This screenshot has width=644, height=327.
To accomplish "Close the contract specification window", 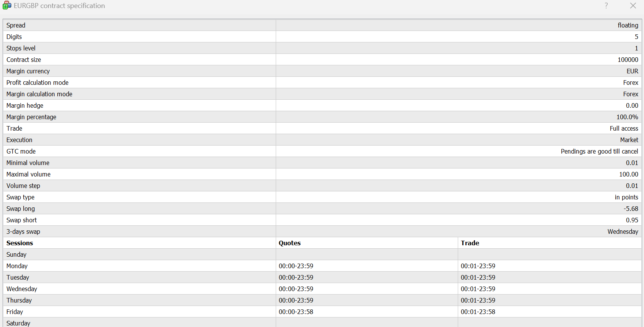I will 633,6.
